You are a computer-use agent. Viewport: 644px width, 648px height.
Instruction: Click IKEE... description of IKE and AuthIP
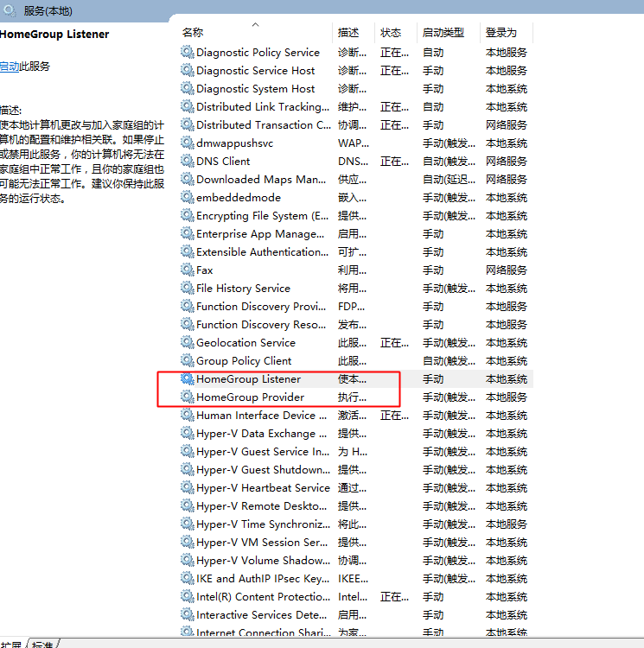tap(353, 579)
